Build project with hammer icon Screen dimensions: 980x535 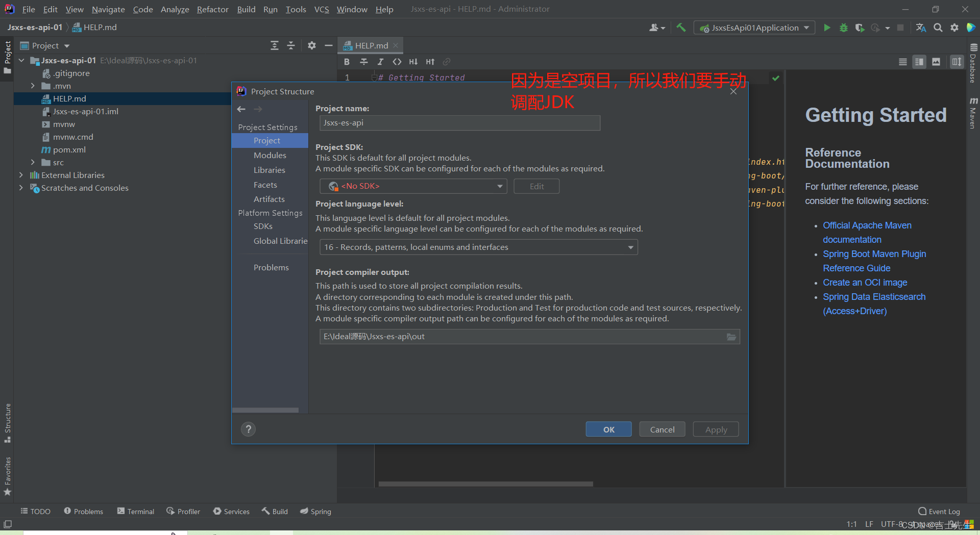tap(681, 28)
